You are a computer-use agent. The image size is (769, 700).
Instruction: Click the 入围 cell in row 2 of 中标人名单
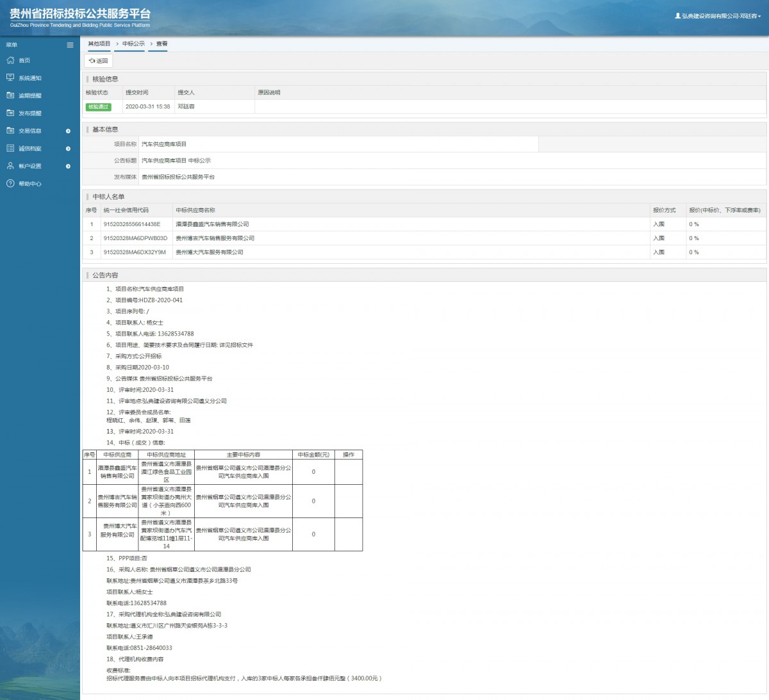pos(659,238)
